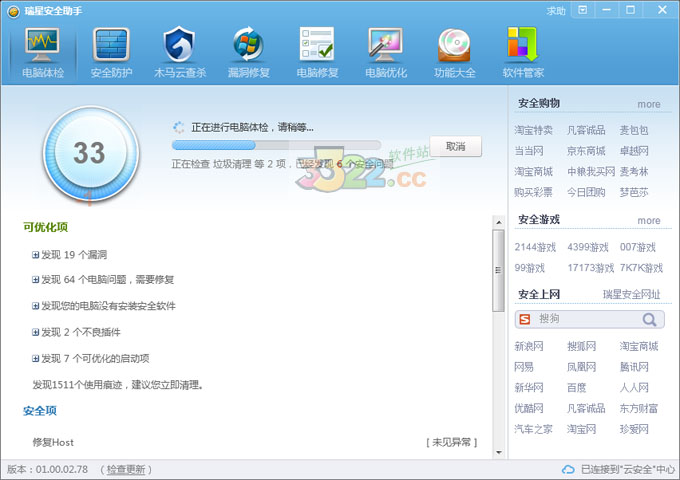Expand 发现 2 个不良插件 item
Viewport: 680px width, 480px height.
(36, 333)
